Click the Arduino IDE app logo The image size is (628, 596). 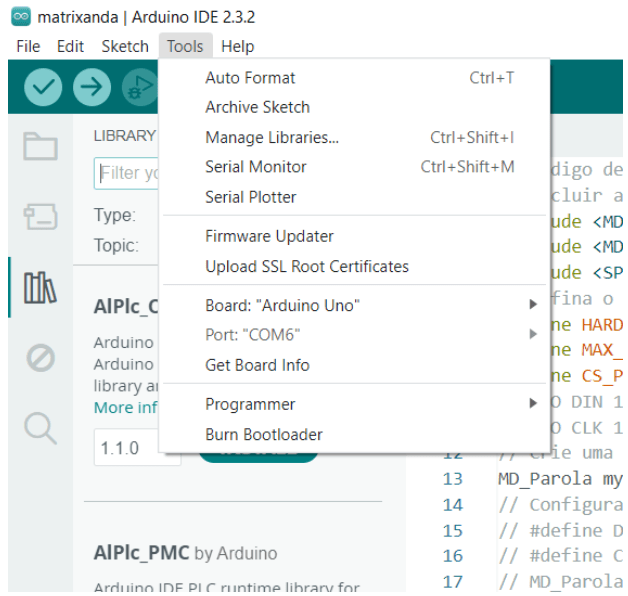[21, 17]
